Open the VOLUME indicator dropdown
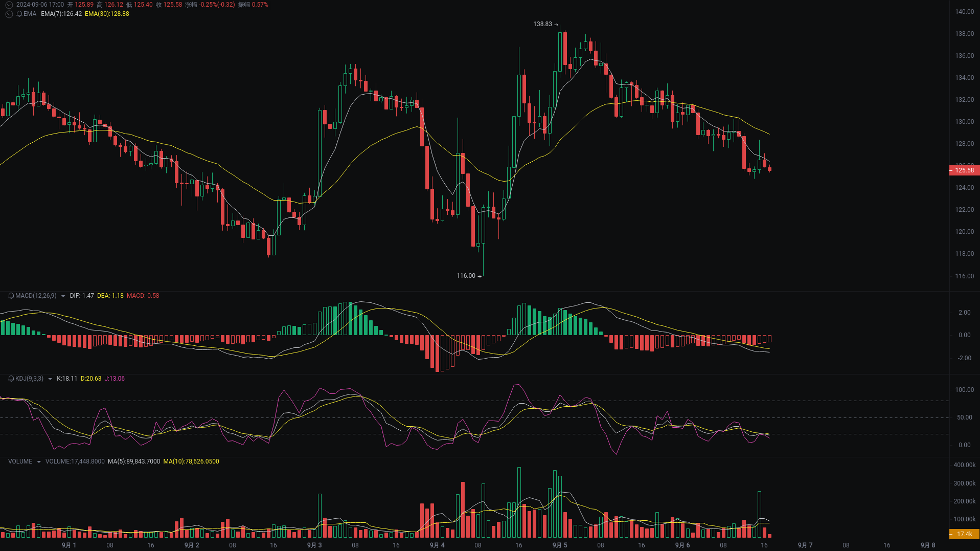Screen dimensions: 980x551 point(38,461)
